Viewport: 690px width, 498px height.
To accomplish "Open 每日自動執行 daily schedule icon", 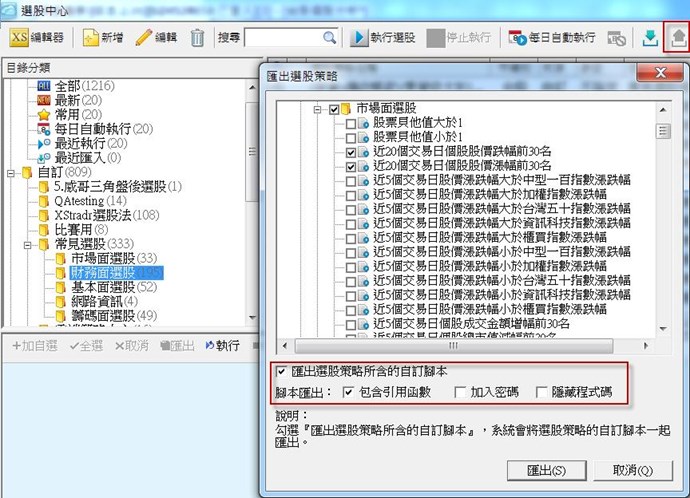I will (x=518, y=38).
